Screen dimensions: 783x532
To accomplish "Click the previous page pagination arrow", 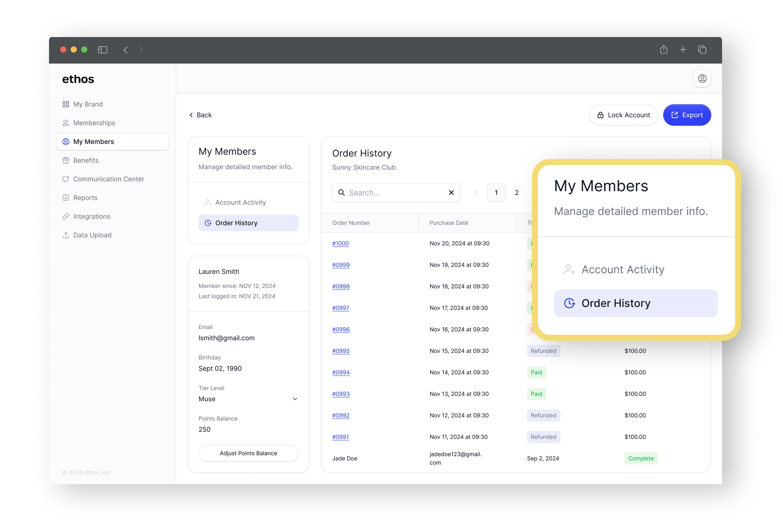I will pyautogui.click(x=476, y=192).
